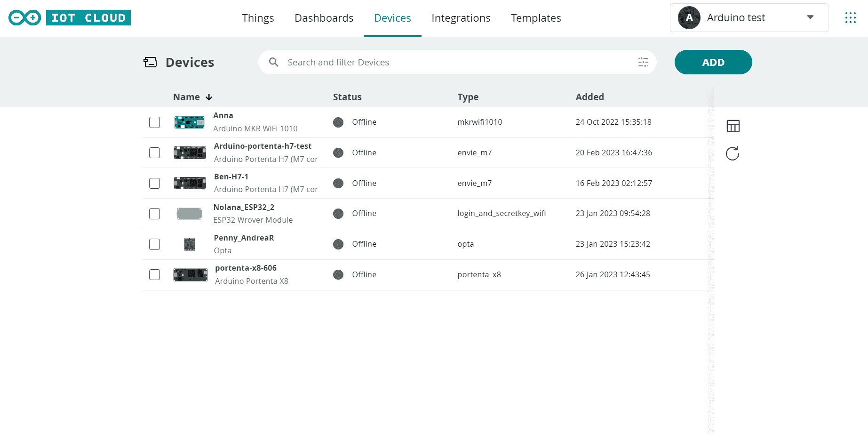Click the column layout table icon
This screenshot has width=868, height=434.
click(733, 126)
